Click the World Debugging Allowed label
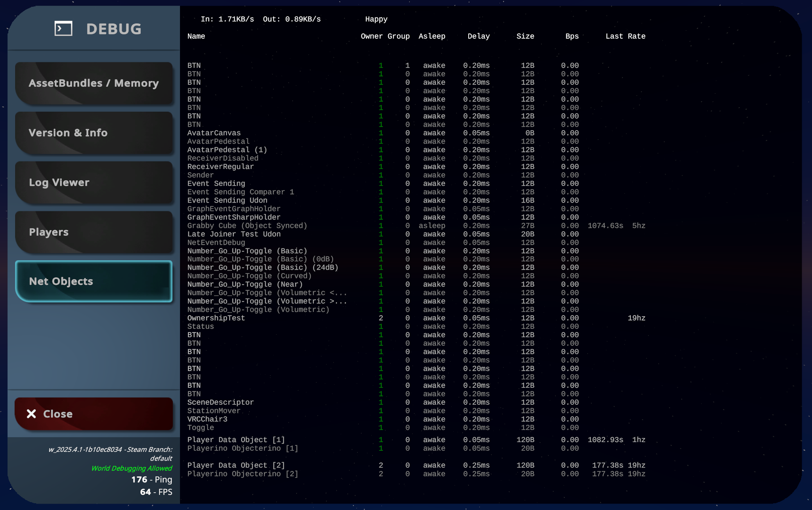812x510 pixels. click(132, 468)
